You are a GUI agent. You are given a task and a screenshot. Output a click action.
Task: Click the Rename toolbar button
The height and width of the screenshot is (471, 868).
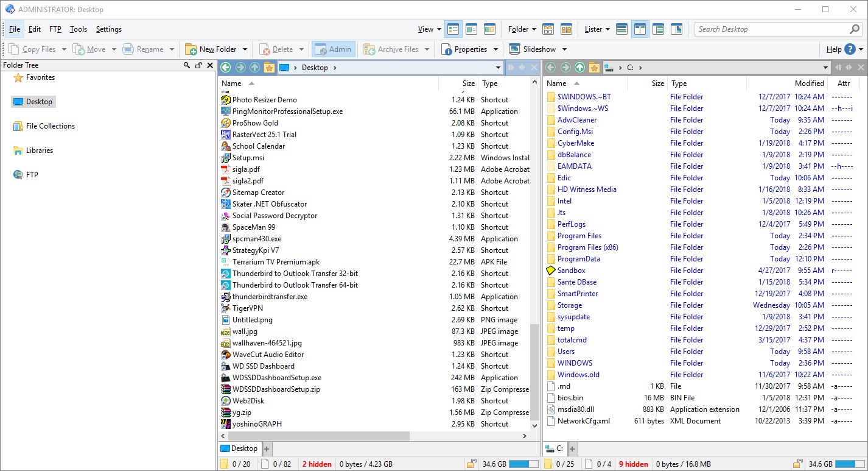(143, 49)
